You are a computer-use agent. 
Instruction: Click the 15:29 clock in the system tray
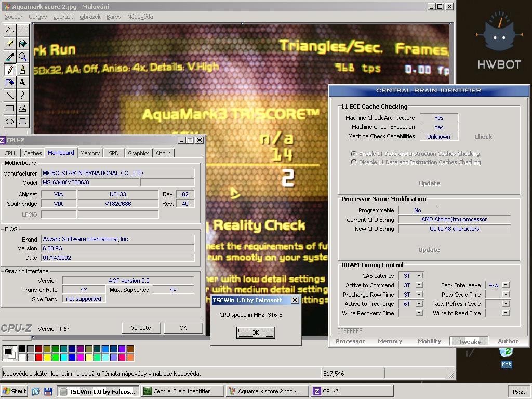(519, 392)
